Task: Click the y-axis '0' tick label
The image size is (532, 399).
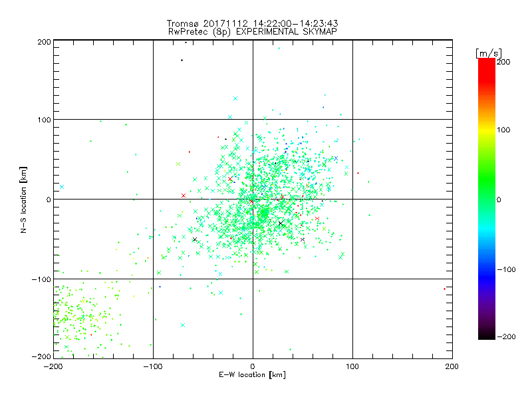Action: [x=49, y=200]
